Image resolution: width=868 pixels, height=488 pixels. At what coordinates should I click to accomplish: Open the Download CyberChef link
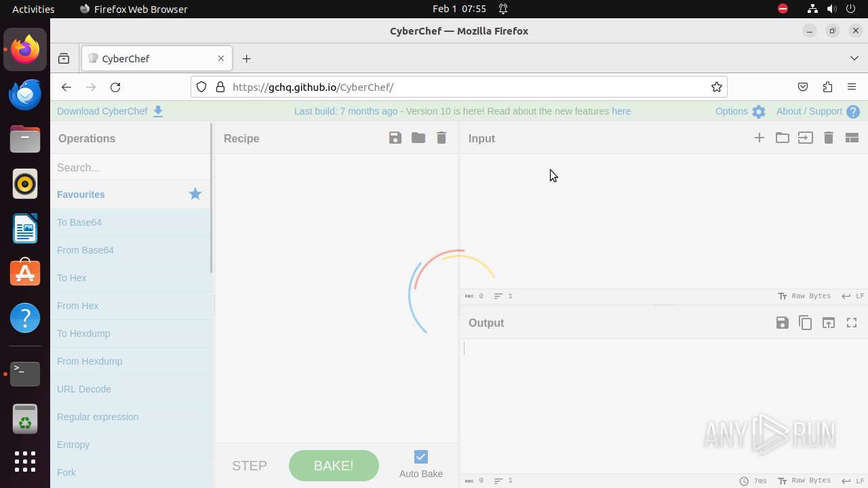click(x=102, y=111)
